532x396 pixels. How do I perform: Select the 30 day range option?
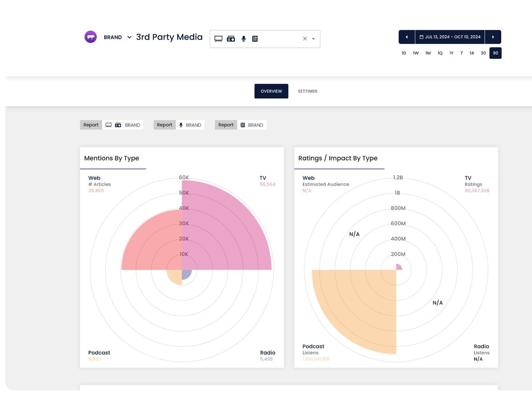483,53
